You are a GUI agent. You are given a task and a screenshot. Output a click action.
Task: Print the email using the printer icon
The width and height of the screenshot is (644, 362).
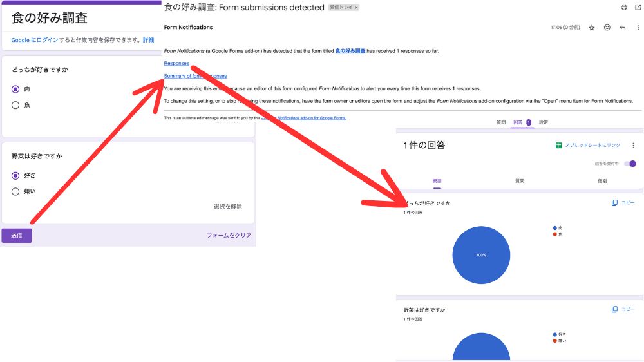coord(623,8)
